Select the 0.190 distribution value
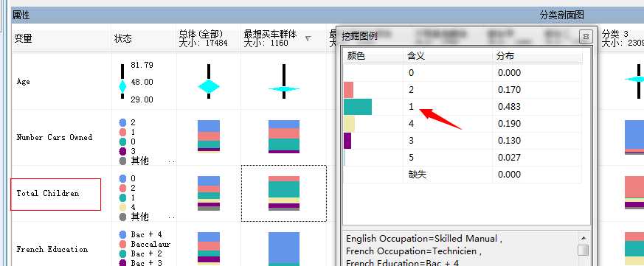This screenshot has height=266, width=644. 509,124
